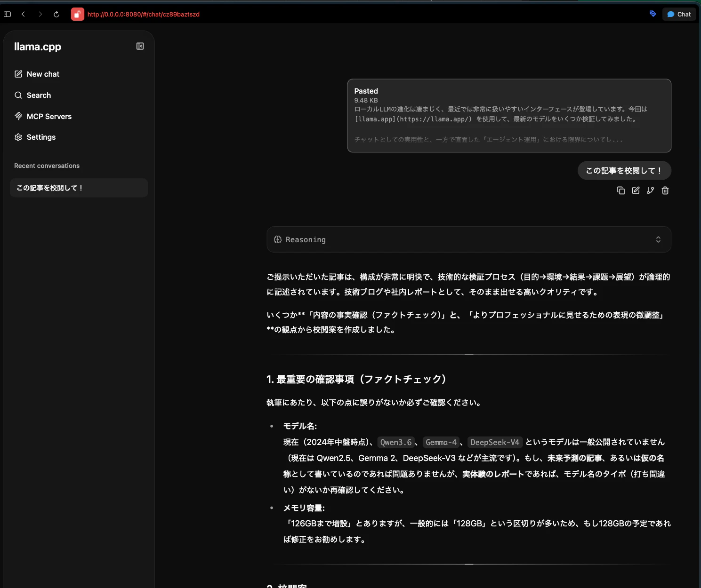This screenshot has height=588, width=701.
Task: Click the モデル名: bullet heading
Action: [x=300, y=426]
